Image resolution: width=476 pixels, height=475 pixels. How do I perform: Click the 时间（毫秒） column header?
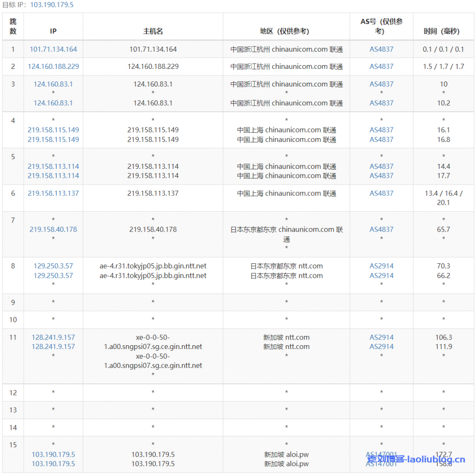coord(441,31)
